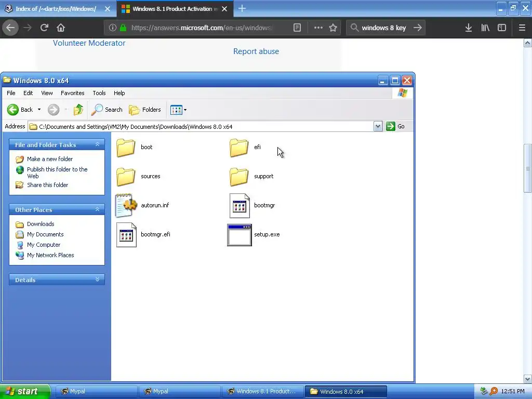Click Share this folder
The height and width of the screenshot is (399, 532).
[x=47, y=185]
